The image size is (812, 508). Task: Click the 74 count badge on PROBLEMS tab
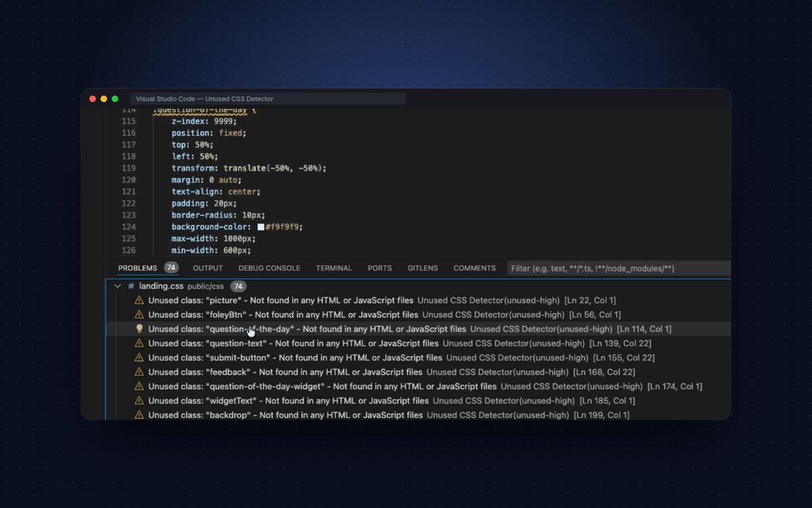pyautogui.click(x=171, y=268)
